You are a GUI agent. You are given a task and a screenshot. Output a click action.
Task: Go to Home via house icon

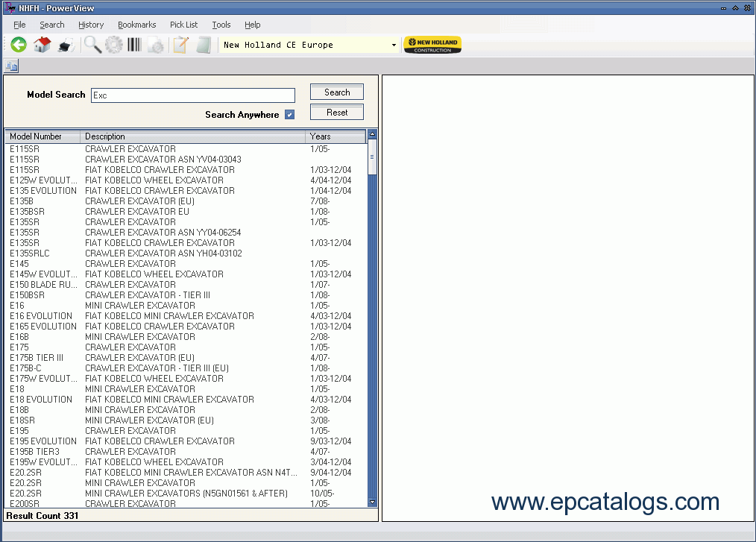pos(42,45)
